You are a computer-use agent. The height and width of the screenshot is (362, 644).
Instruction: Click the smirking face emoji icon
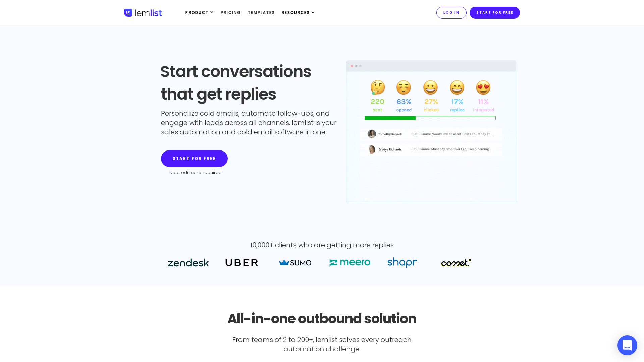pyautogui.click(x=404, y=87)
